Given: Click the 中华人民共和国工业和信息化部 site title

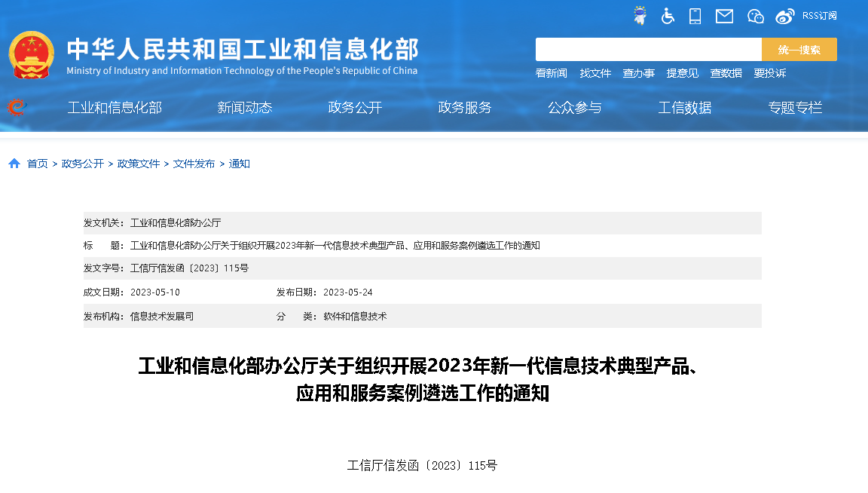Looking at the screenshot, I should [243, 49].
